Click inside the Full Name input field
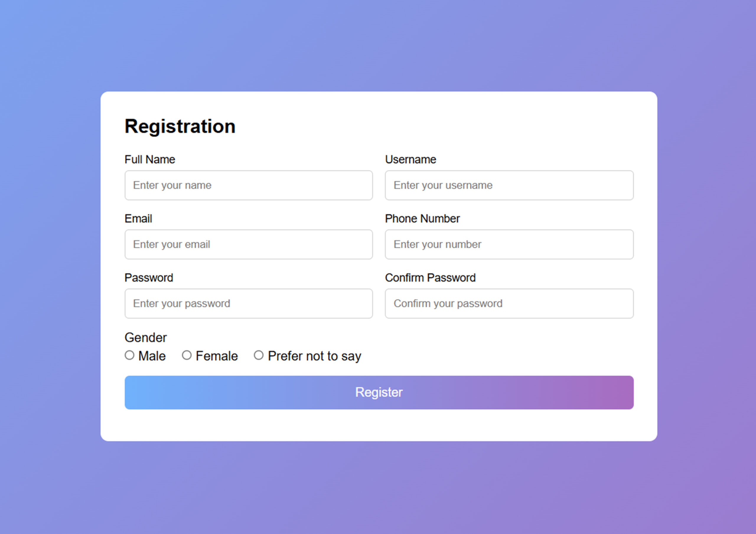The image size is (756, 534). tap(248, 185)
